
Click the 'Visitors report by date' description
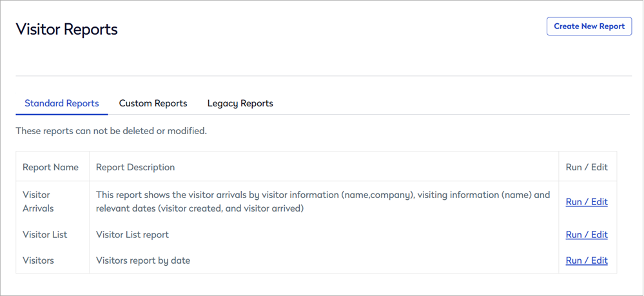142,261
